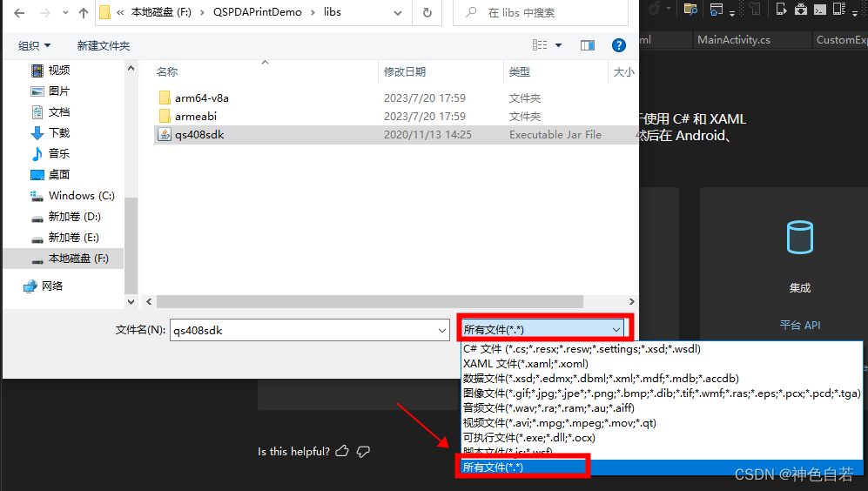Image resolution: width=868 pixels, height=491 pixels.
Task: Open recent locations dropdown arrow
Action: point(65,13)
